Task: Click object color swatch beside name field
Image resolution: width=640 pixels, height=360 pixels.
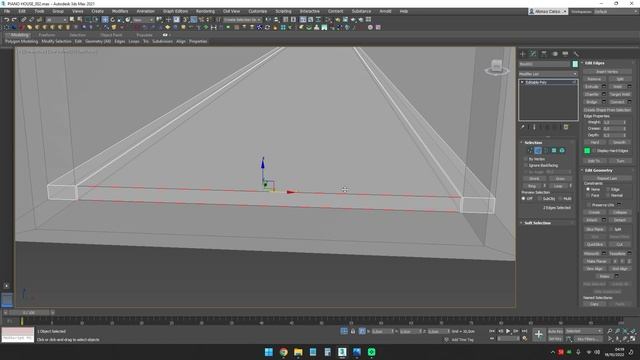Action: 575,64
